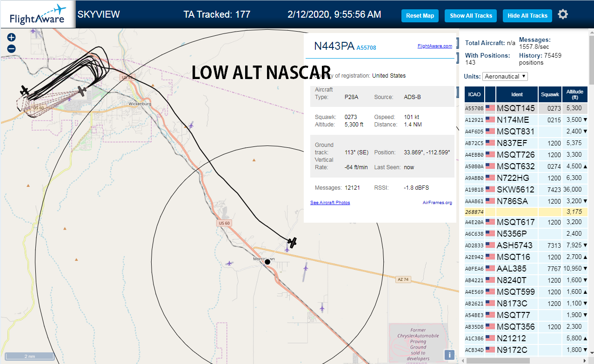This screenshot has height=364, width=594.
Task: Select MSQT356 aircraft row
Action: tap(526, 327)
